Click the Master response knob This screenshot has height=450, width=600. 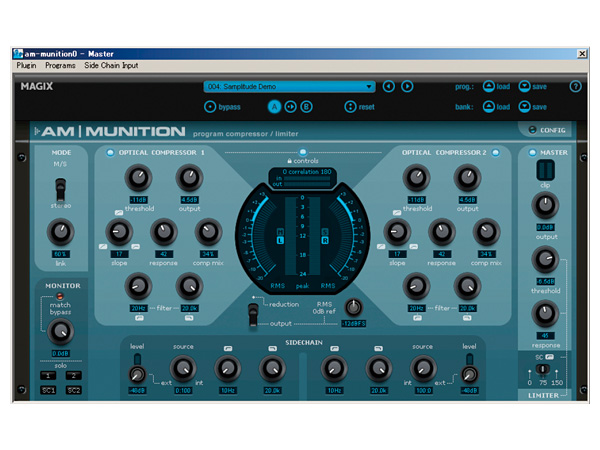(x=545, y=314)
